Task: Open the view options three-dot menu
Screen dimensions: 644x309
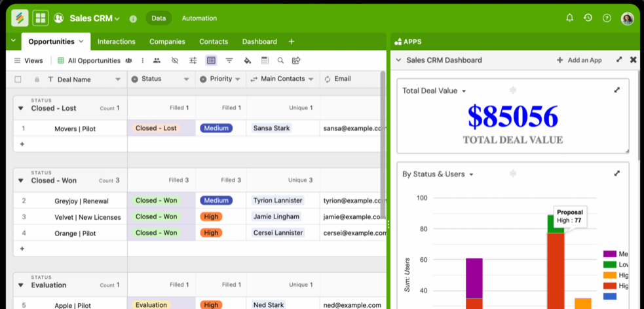Action: [x=143, y=60]
